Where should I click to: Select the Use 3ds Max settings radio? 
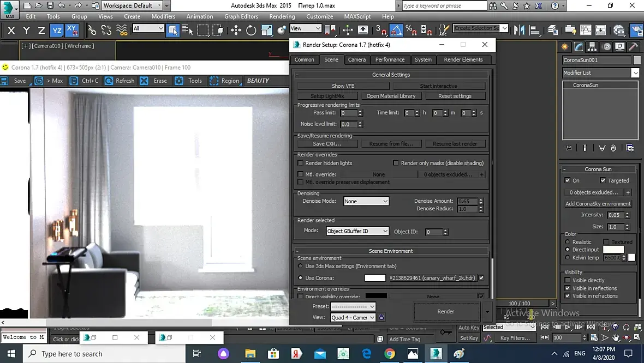pos(300,266)
